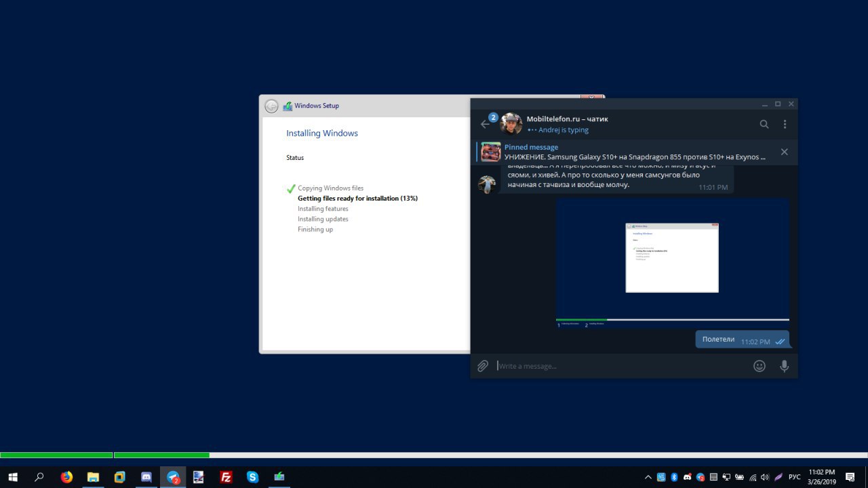Go back using Telegram's back arrow
Viewport: 868px width, 488px height.
tap(485, 124)
